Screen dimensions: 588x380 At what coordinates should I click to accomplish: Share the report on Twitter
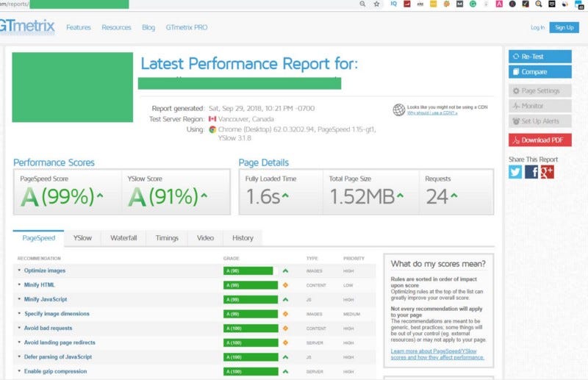point(515,172)
